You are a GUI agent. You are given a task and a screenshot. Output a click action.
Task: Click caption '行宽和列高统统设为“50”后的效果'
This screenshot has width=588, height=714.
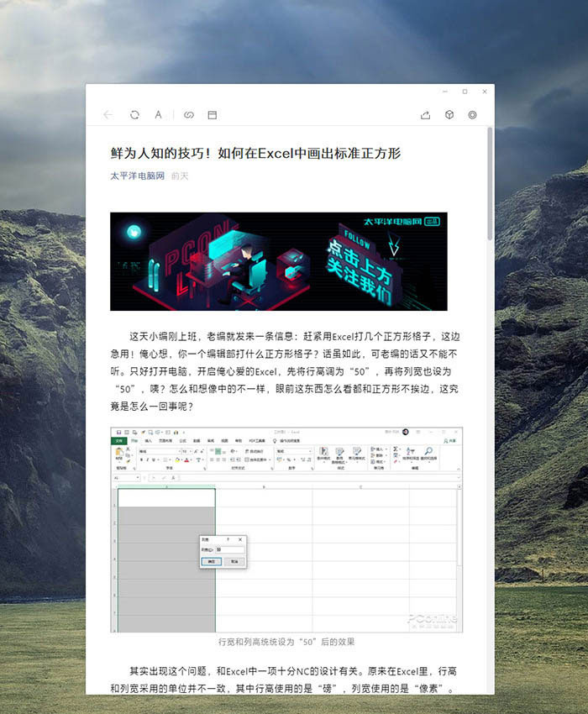tap(286, 642)
